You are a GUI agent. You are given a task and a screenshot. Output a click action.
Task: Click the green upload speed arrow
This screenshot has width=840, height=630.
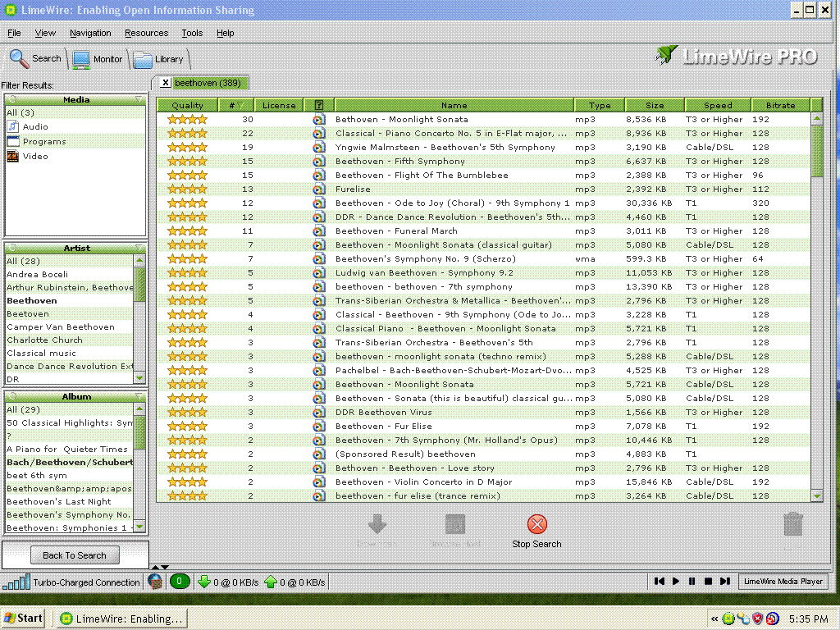(271, 582)
